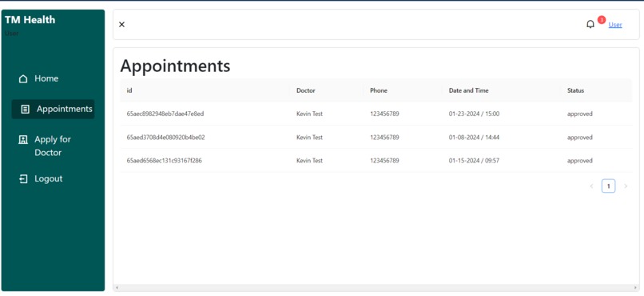
Task: Open Apply for Doctor menu item
Action: [53, 146]
